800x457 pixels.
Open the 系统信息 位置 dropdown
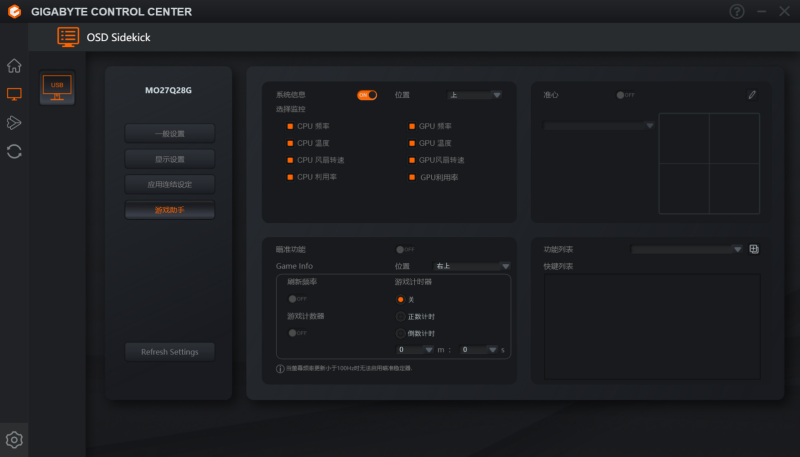click(474, 95)
